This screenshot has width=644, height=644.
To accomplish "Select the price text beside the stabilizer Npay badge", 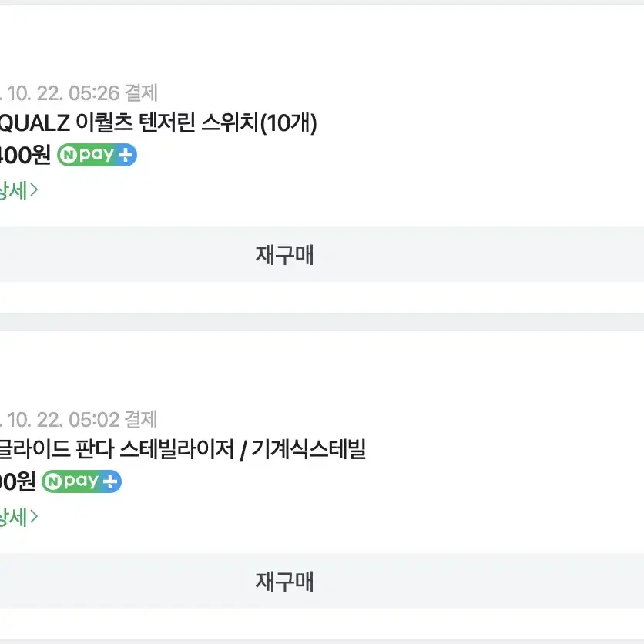I will [x=18, y=481].
